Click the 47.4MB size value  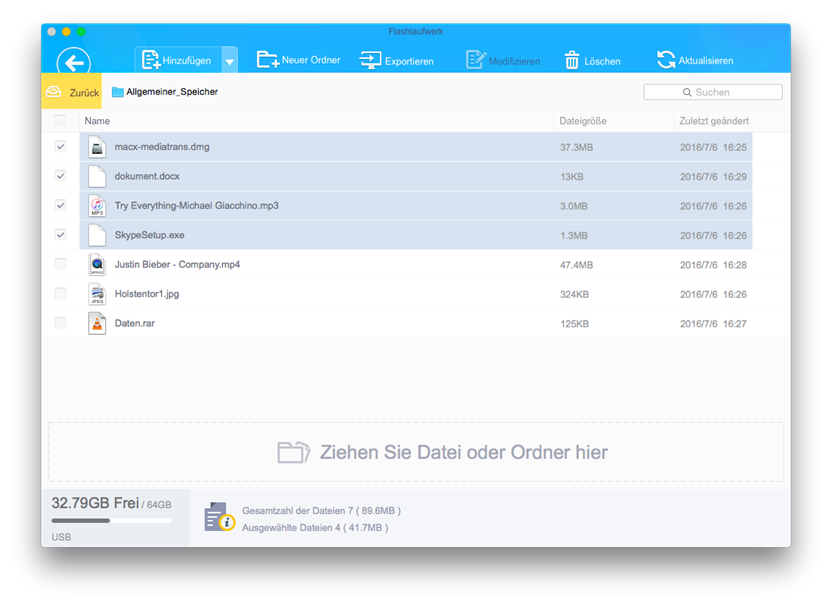(x=576, y=265)
